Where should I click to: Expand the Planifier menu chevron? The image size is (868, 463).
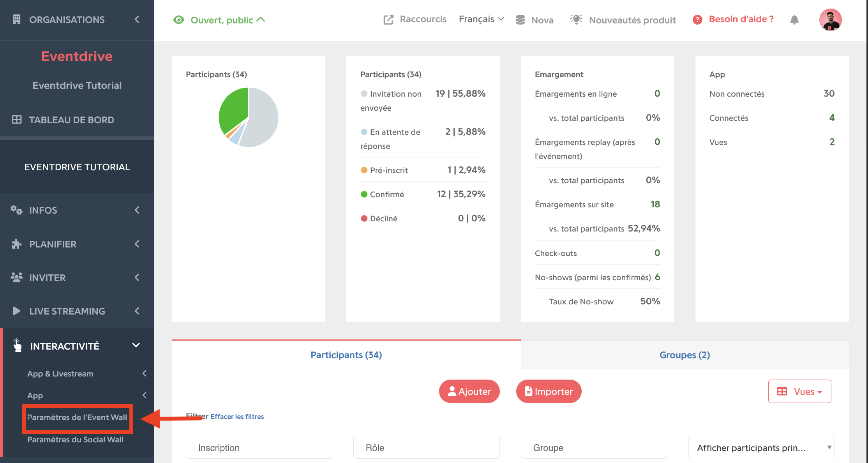(x=137, y=244)
